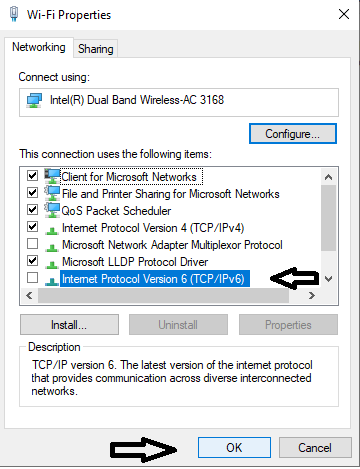Click the list's scroll up arrow

tap(328, 177)
